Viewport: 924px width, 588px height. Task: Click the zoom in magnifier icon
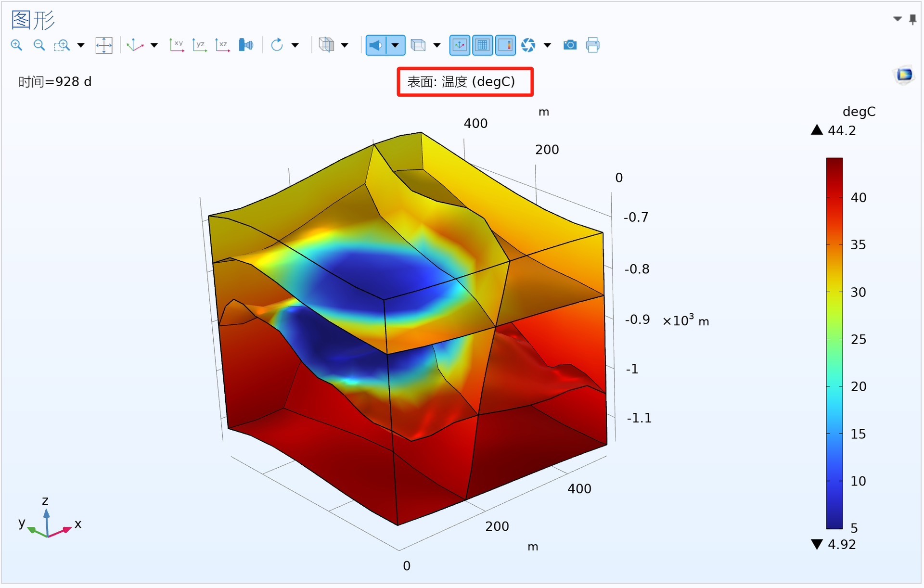(16, 45)
